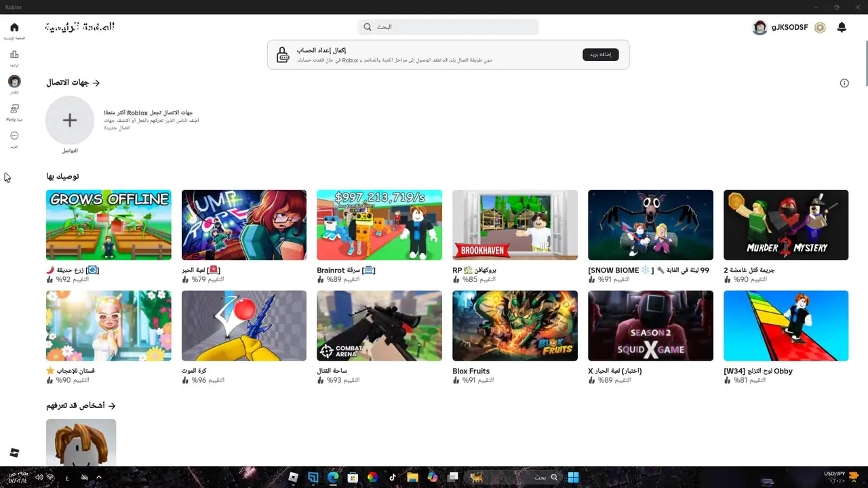Click the Roblox logo at sidebar bottom
Viewport: 868px width, 488px height.
[x=14, y=453]
